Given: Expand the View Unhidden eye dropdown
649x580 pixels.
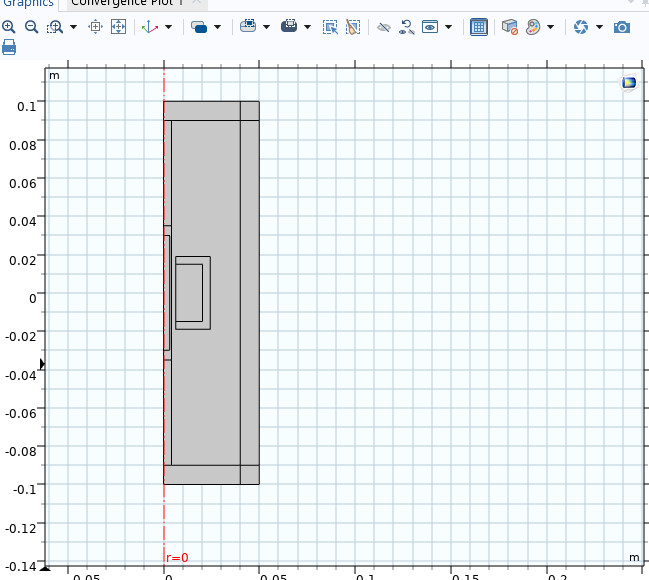Looking at the screenshot, I should click(448, 27).
